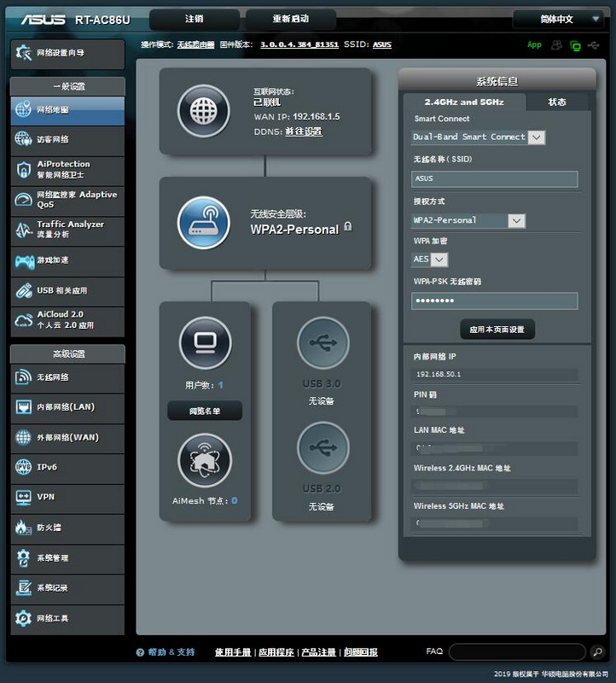Switch to the 状态 status tab
The width and height of the screenshot is (616, 683).
[x=557, y=102]
